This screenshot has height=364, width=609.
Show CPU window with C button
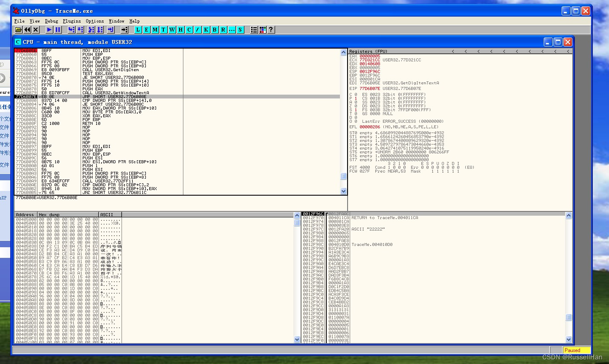pyautogui.click(x=189, y=30)
